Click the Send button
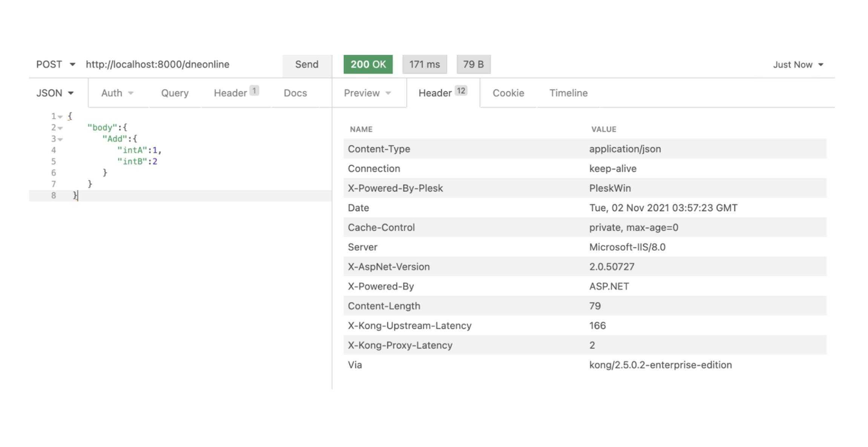 point(306,64)
